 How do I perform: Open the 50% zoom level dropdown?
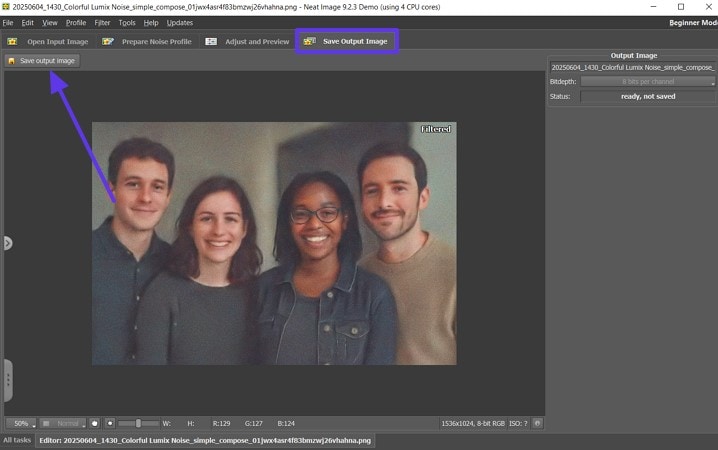pyautogui.click(x=21, y=423)
